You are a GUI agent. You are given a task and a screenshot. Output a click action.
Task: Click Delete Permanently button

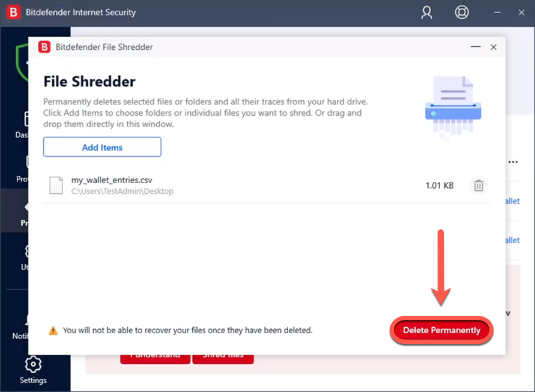coord(441,330)
